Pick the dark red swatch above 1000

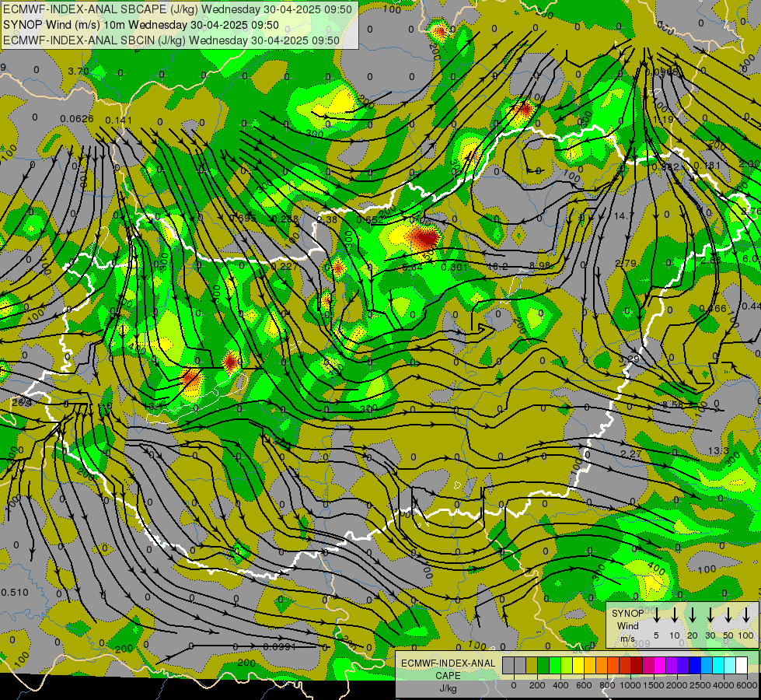[637, 666]
